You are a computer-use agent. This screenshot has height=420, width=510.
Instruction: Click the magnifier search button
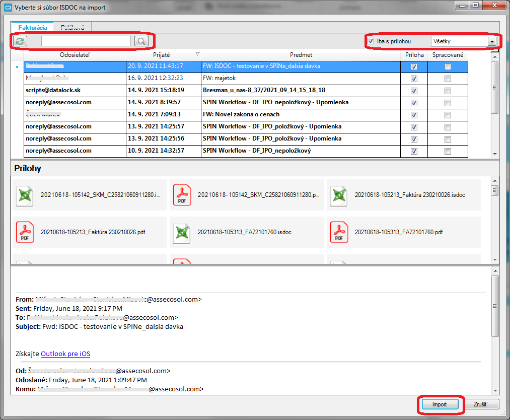click(141, 41)
